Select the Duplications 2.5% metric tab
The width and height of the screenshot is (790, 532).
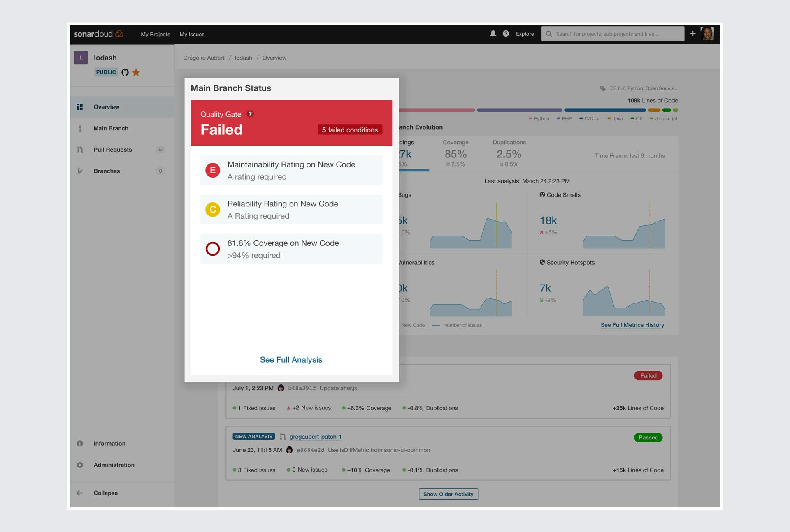(509, 153)
